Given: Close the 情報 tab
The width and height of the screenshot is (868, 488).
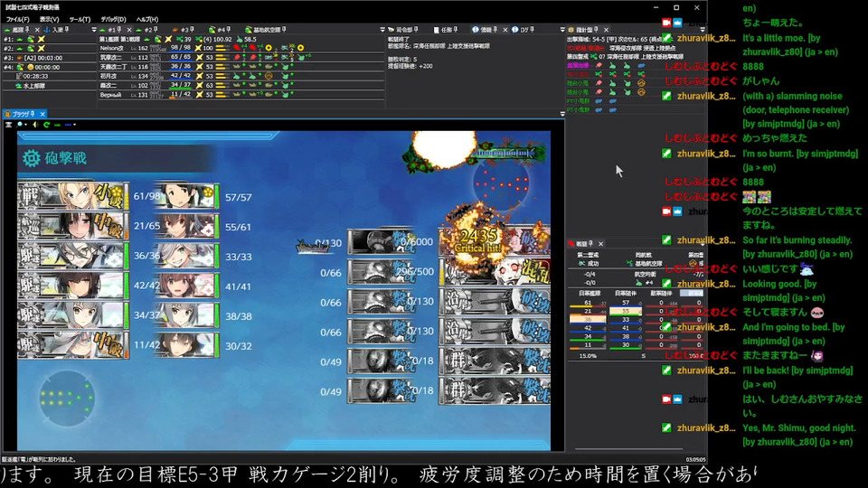Looking at the screenshot, I should pos(505,30).
